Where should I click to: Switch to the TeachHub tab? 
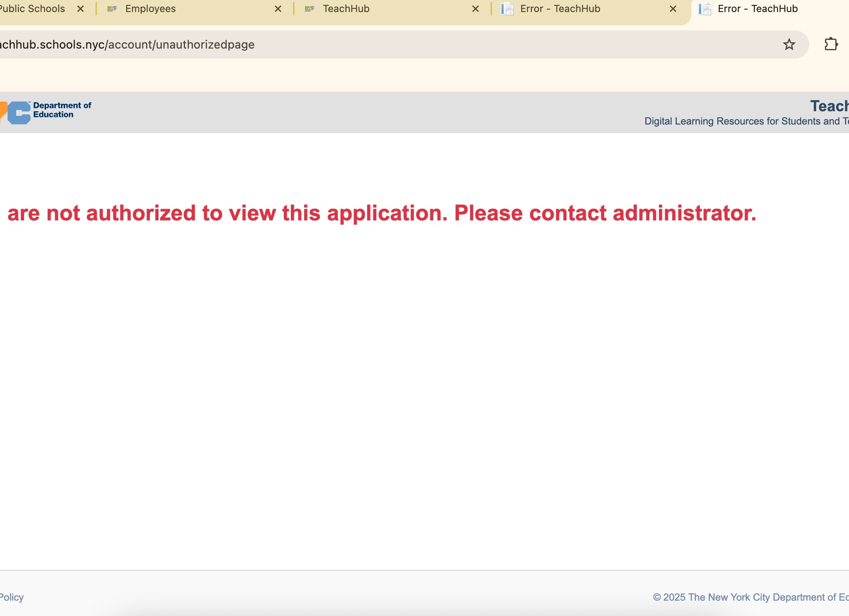346,9
